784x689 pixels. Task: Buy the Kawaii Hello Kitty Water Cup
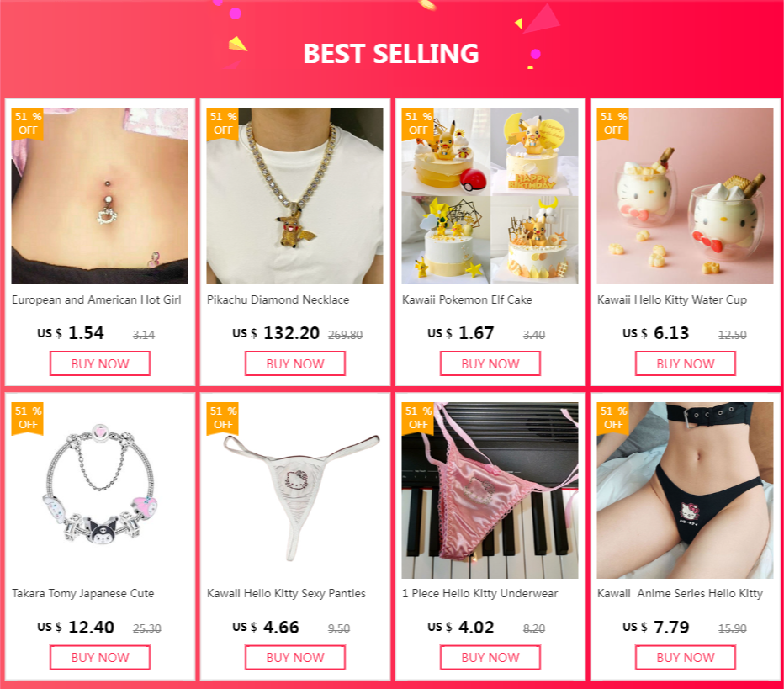tap(685, 363)
